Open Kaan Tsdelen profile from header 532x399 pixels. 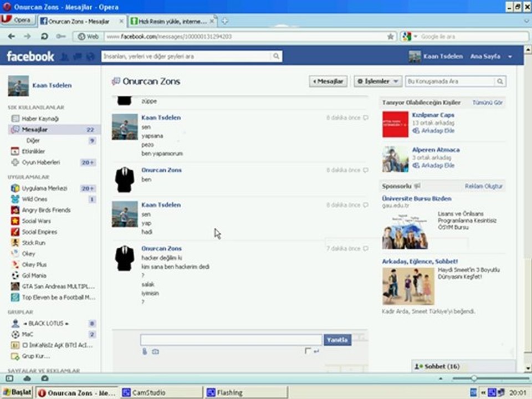click(436, 57)
